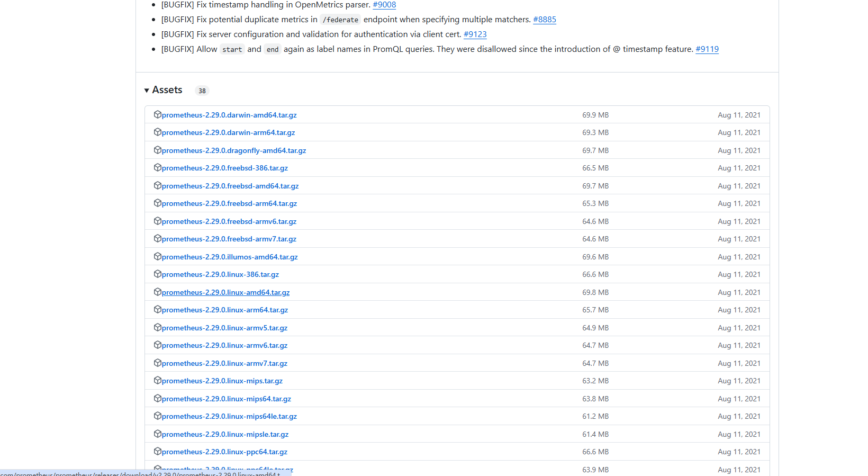Screen dimensions: 868x476
Task: Click package icon for dragonfly-amd64 asset
Action: [x=157, y=150]
